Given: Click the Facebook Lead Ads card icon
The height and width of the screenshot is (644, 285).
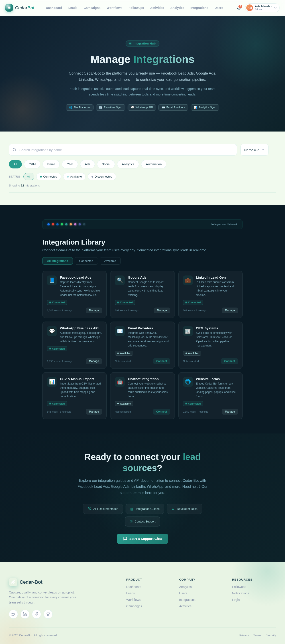Looking at the screenshot, I should (52, 280).
